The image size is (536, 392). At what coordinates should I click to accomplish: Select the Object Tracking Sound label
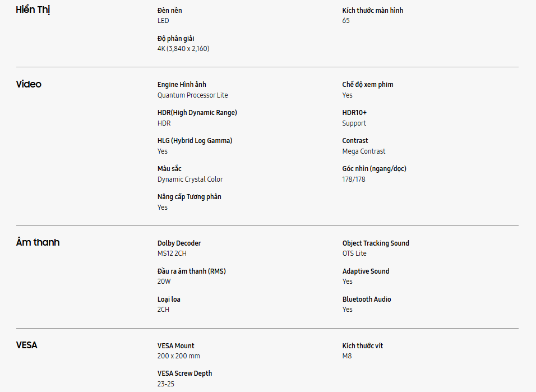click(376, 243)
